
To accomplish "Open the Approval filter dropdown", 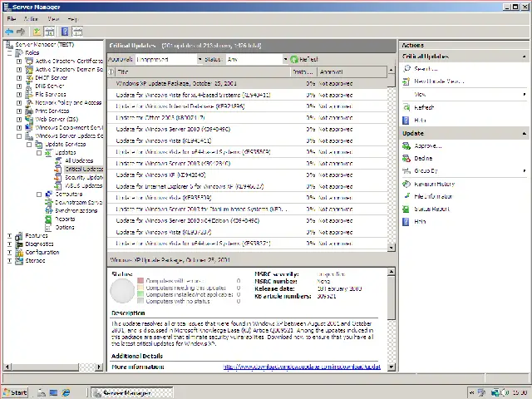I will click(199, 59).
